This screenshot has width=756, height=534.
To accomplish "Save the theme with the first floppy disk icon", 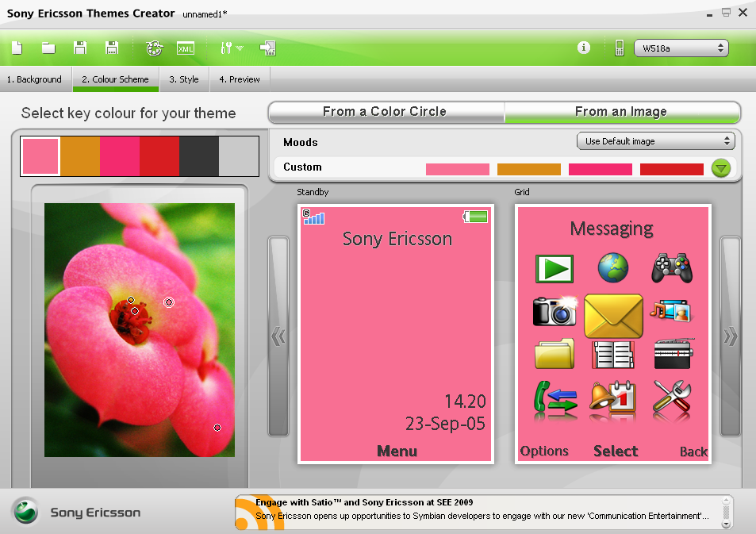I will (x=80, y=48).
